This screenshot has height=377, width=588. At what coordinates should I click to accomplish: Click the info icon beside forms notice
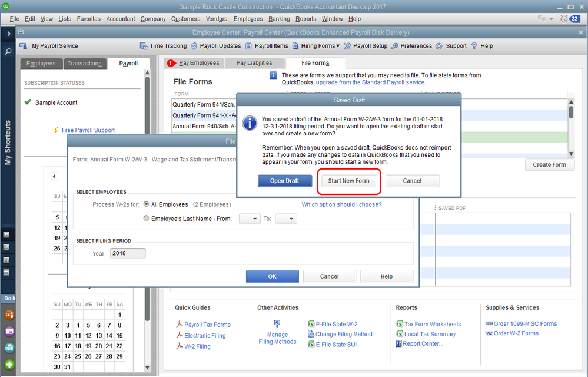273,75
